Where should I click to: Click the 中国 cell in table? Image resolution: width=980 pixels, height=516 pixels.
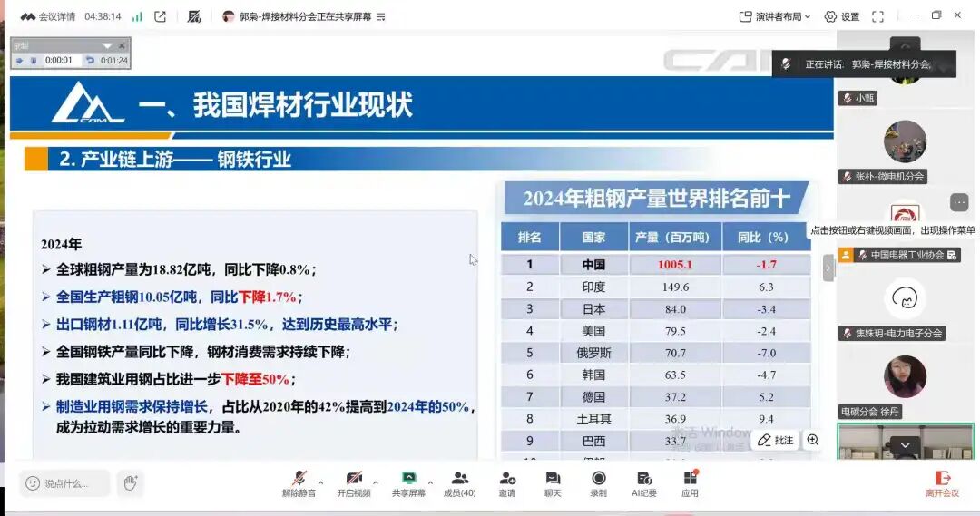593,265
